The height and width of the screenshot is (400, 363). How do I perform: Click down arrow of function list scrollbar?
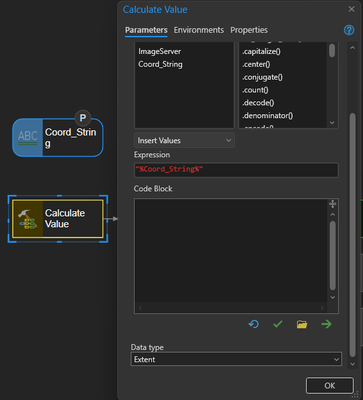(332, 123)
